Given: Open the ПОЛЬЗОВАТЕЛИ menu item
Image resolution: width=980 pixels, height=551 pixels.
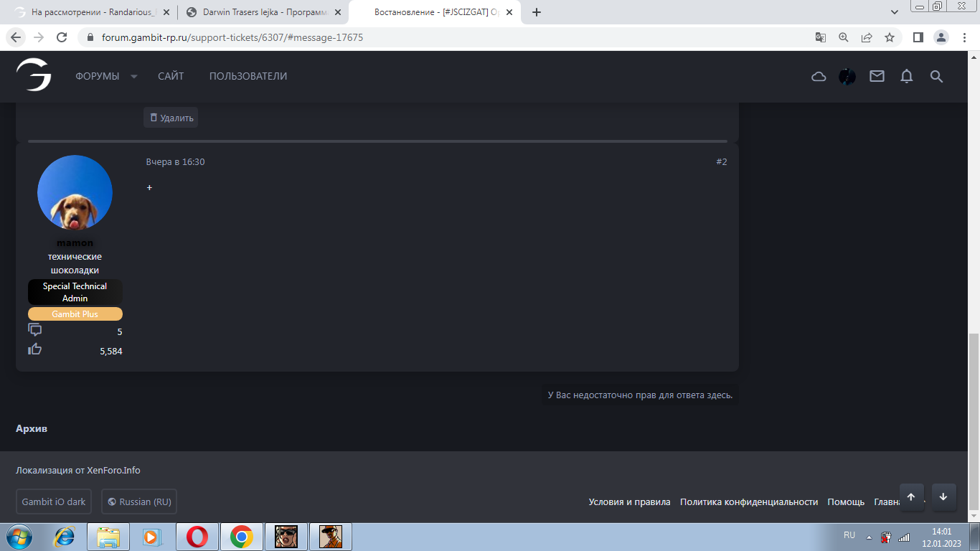Looking at the screenshot, I should click(248, 76).
